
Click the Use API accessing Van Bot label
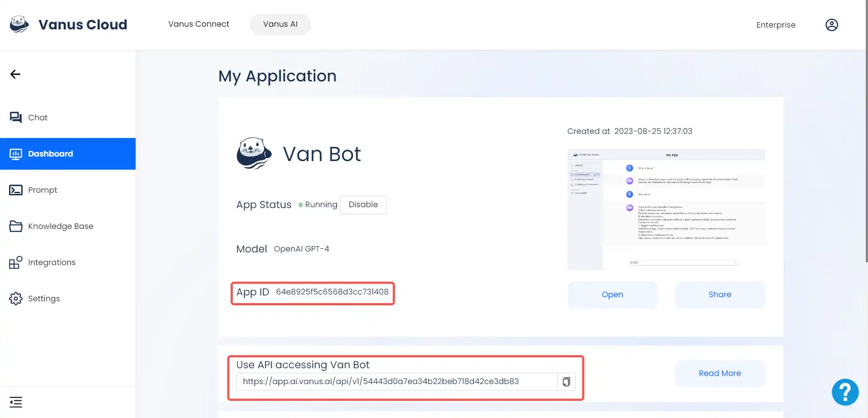tap(303, 365)
